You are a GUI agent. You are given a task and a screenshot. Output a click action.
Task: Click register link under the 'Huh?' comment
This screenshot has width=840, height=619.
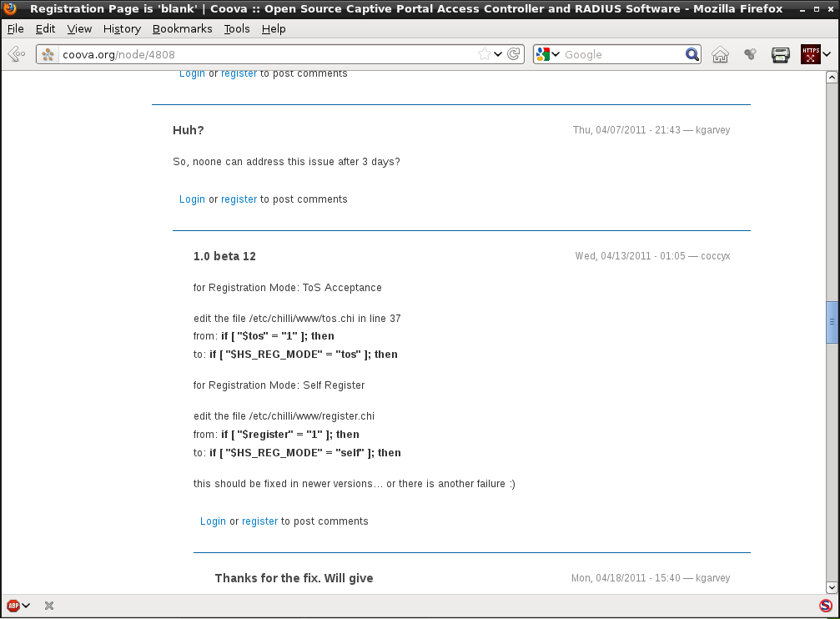[239, 199]
